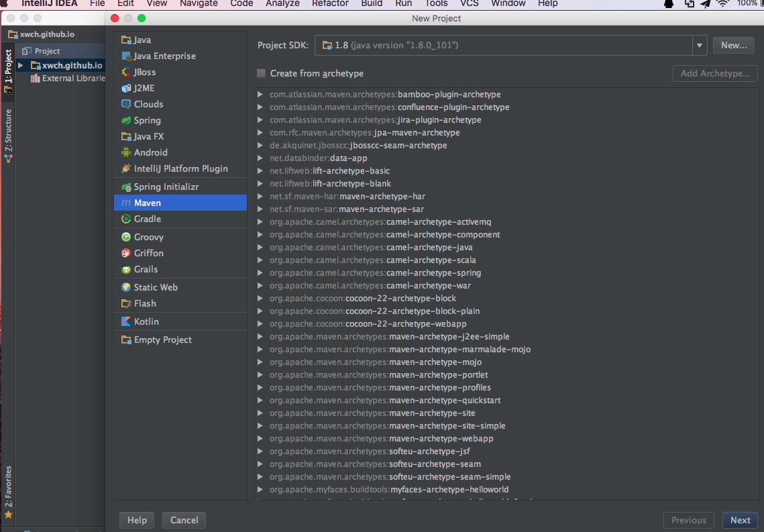Click the Next button
Image resolution: width=764 pixels, height=532 pixels.
click(740, 520)
